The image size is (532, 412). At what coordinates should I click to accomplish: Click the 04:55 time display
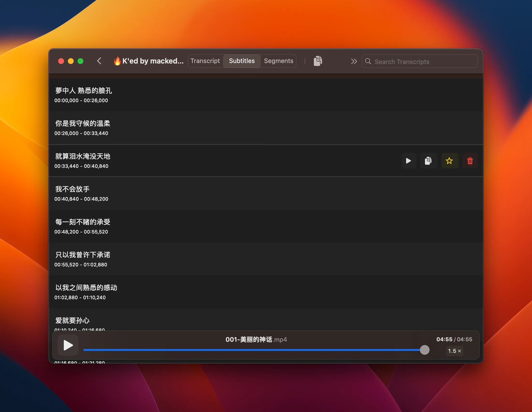point(444,339)
